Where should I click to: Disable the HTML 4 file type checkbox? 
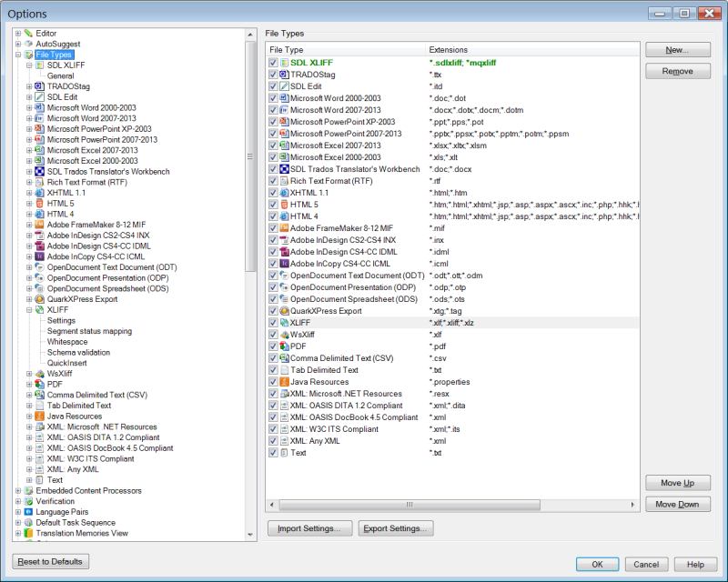[274, 216]
